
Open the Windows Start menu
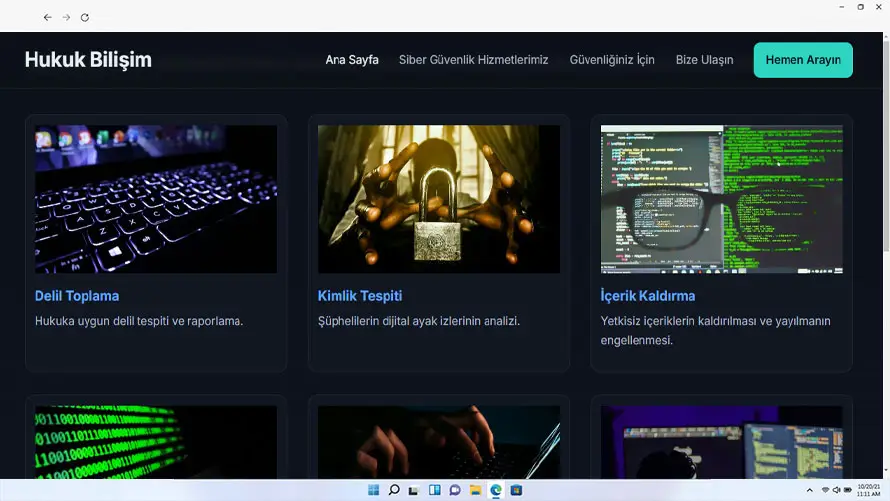(373, 490)
